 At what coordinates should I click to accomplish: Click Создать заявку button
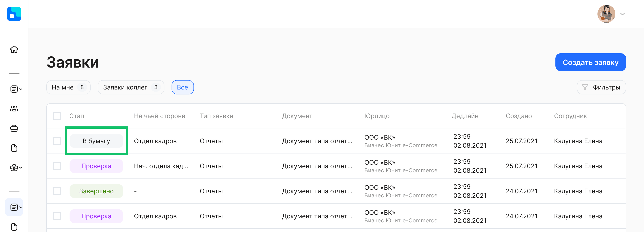click(x=591, y=62)
